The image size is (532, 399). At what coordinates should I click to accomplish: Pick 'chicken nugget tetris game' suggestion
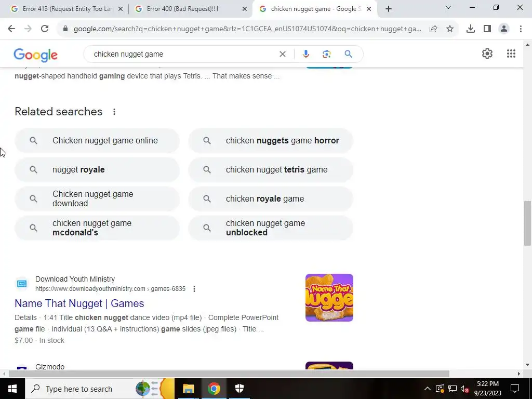point(271,170)
